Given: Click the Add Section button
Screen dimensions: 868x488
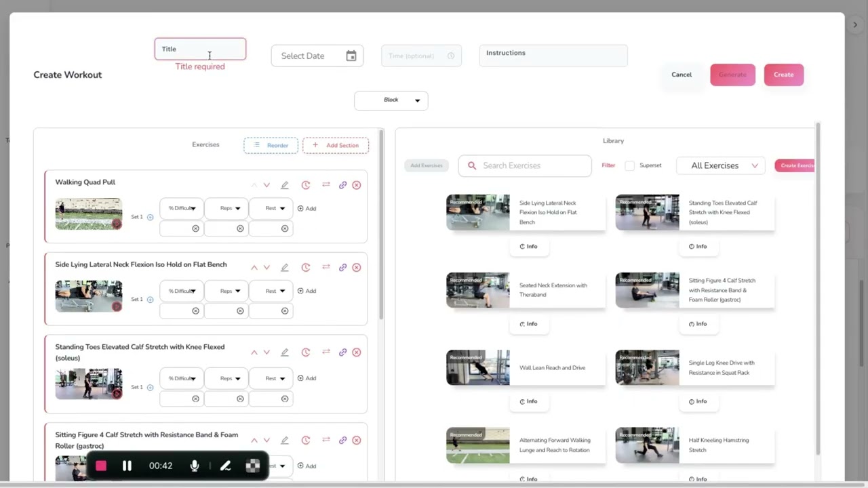Looking at the screenshot, I should pyautogui.click(x=336, y=145).
